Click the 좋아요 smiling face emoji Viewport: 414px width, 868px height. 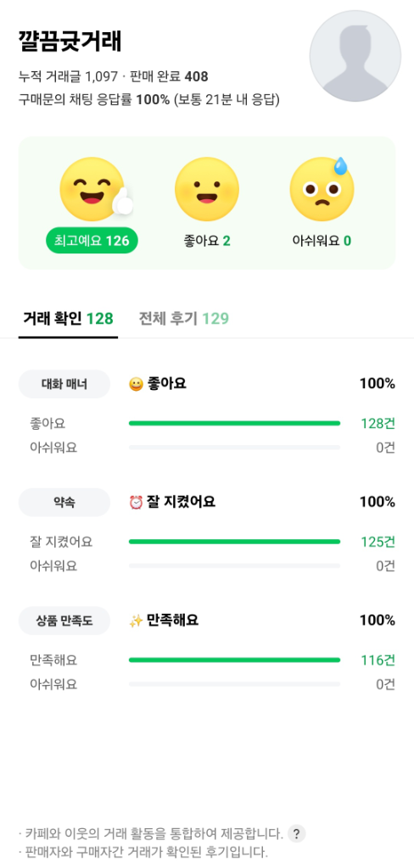pos(207,189)
